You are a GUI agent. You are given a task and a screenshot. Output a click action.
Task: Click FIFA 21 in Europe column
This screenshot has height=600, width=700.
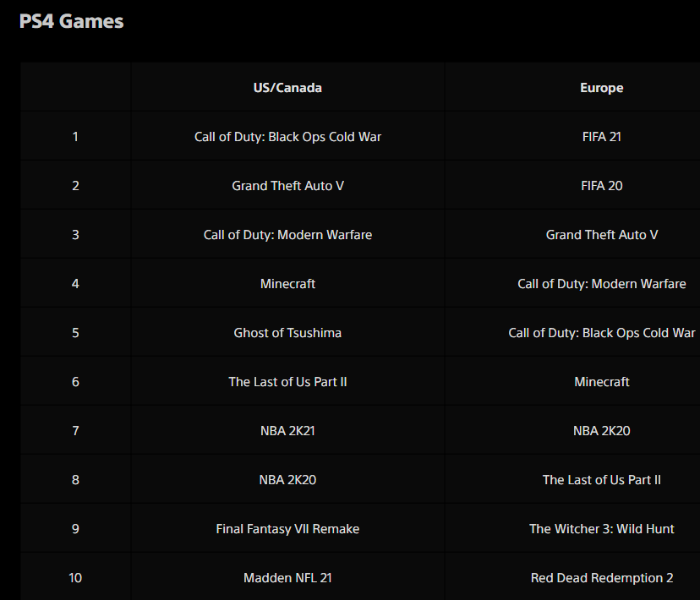coord(601,137)
